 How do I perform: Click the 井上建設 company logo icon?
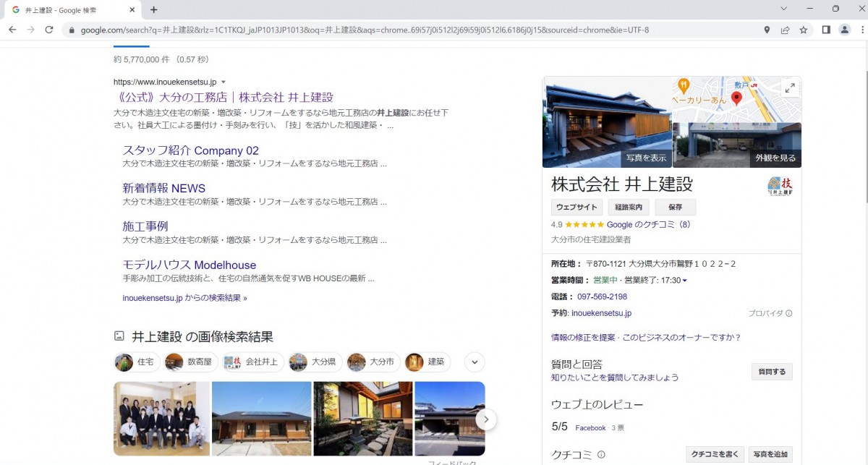(x=780, y=186)
